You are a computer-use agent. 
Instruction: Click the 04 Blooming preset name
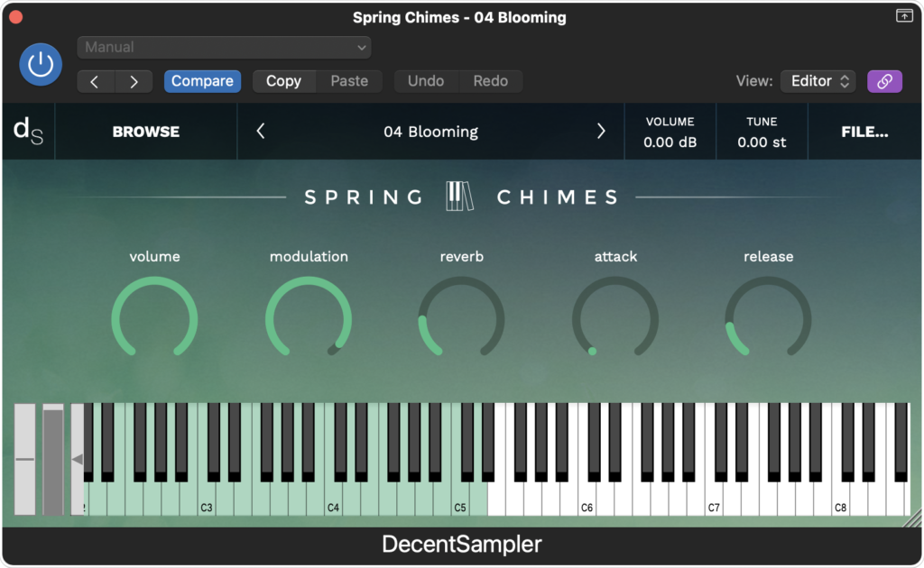(x=430, y=132)
